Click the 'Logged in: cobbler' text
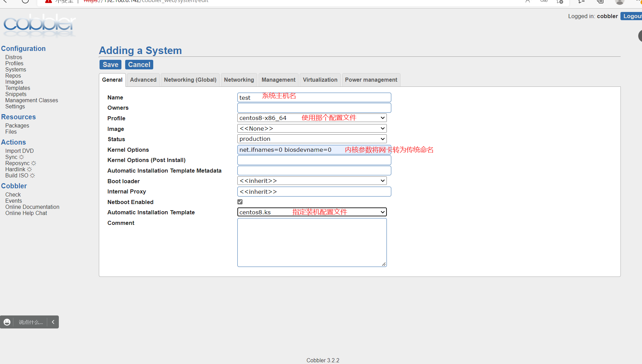The height and width of the screenshot is (364, 642). [593, 16]
